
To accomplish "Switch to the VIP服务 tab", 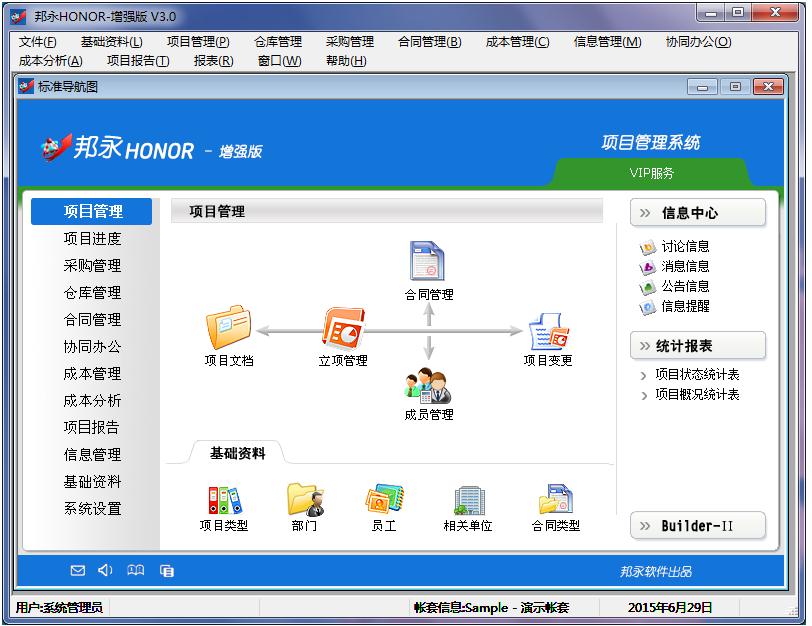I will click(651, 173).
